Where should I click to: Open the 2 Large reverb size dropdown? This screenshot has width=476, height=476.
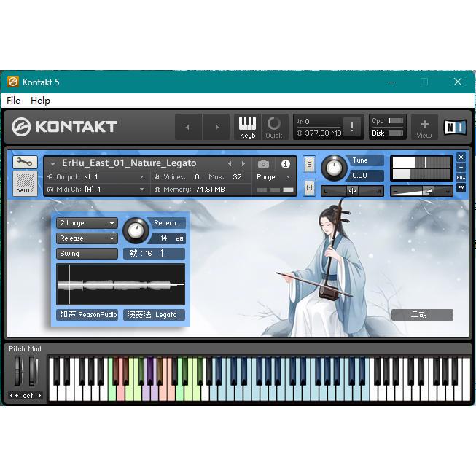click(87, 223)
